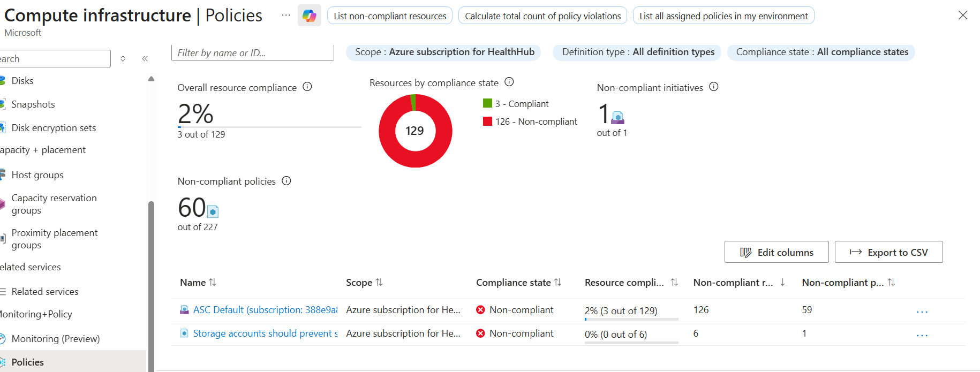The height and width of the screenshot is (372, 980).
Task: Click the compliance donut chart
Action: pyautogui.click(x=415, y=131)
